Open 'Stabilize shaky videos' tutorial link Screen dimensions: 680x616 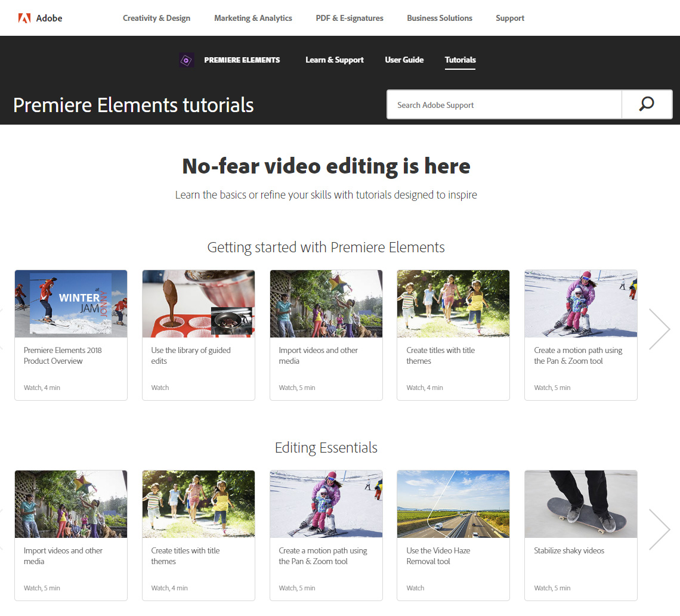[568, 550]
